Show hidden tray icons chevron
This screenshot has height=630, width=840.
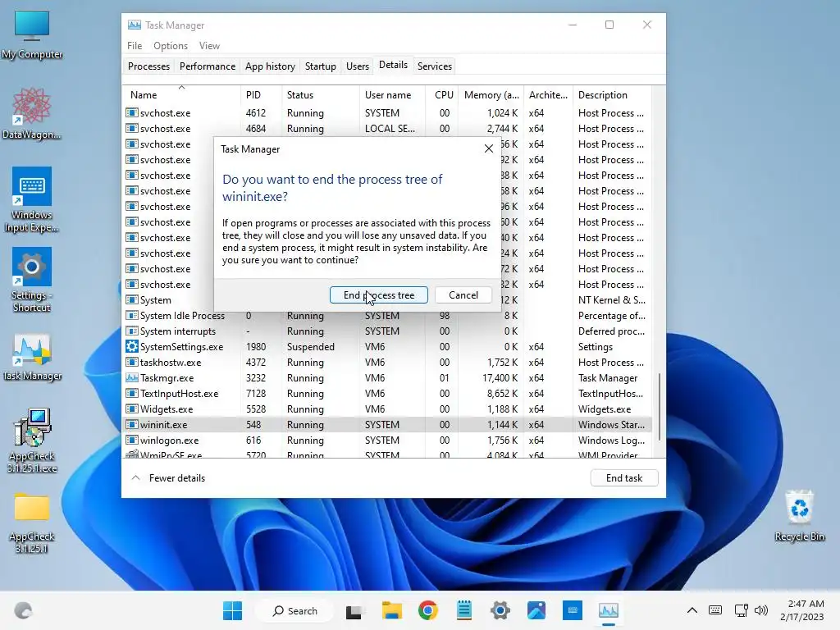(x=692, y=610)
